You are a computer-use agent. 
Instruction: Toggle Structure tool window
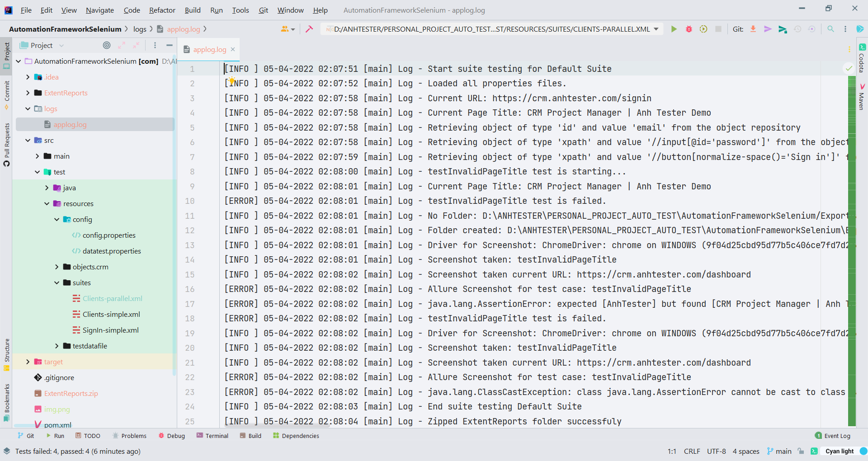coord(6,354)
